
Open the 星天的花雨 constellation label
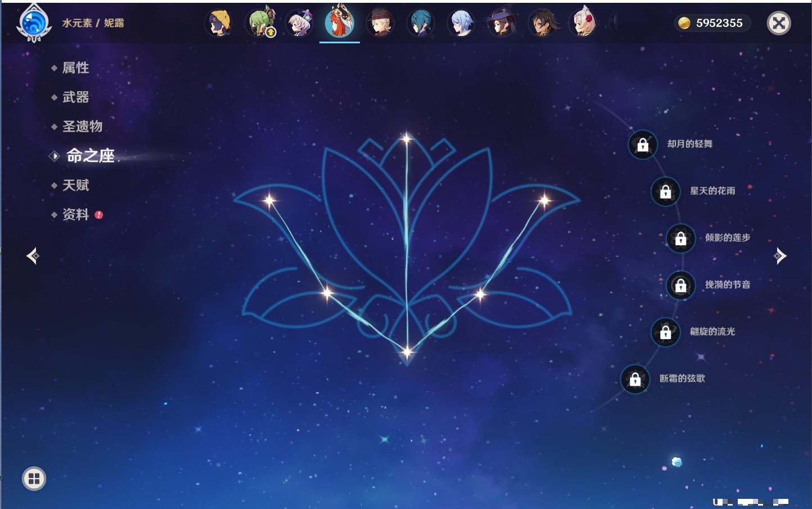click(x=712, y=191)
